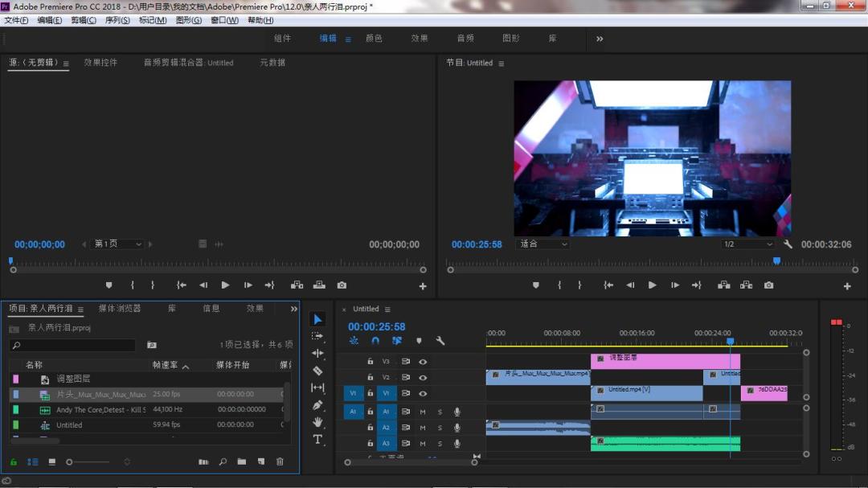Hide track V3 with eye icon
The image size is (868, 488).
tap(423, 362)
